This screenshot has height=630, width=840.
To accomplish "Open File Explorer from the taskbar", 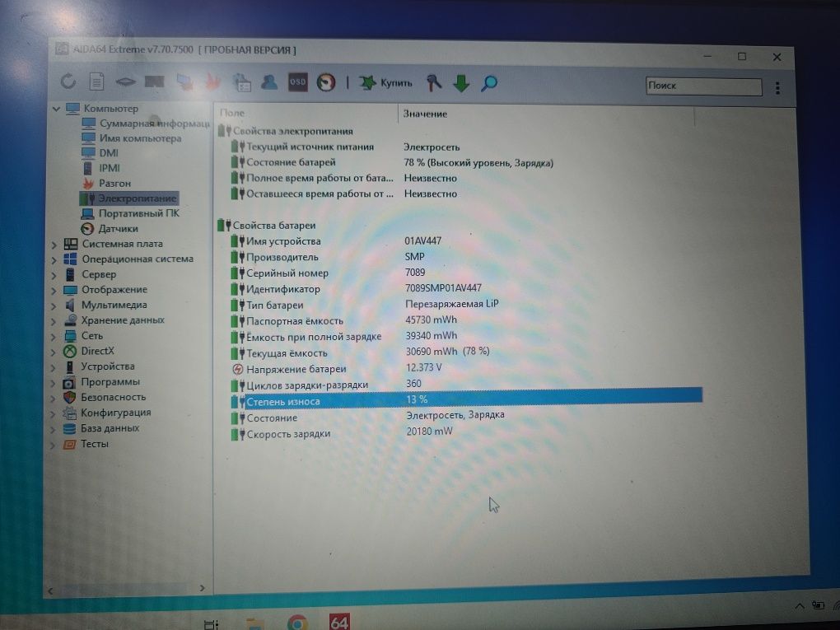I will [x=255, y=624].
